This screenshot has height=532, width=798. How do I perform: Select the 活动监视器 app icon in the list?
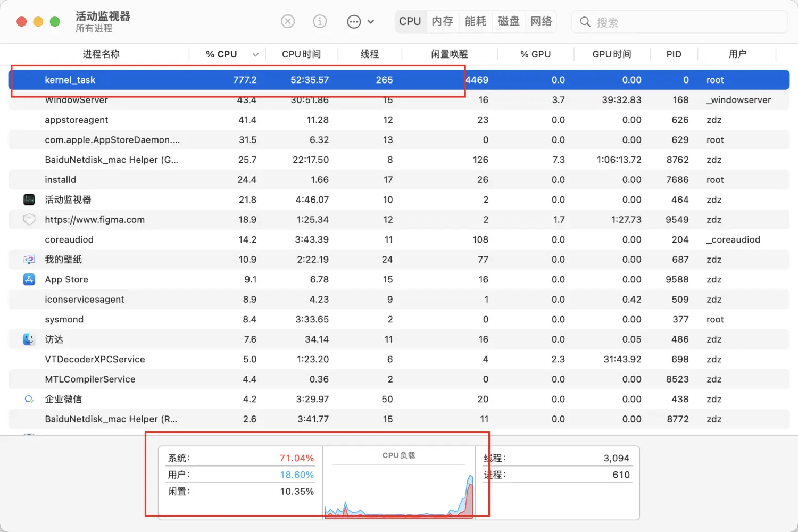pos(29,199)
